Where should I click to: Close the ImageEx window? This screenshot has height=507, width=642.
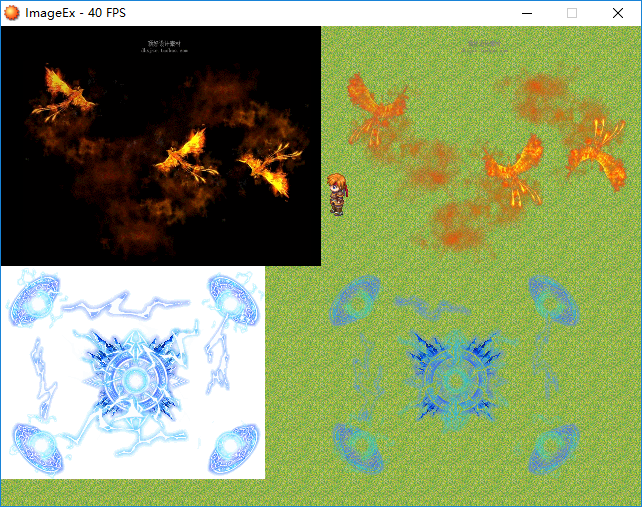coord(618,13)
